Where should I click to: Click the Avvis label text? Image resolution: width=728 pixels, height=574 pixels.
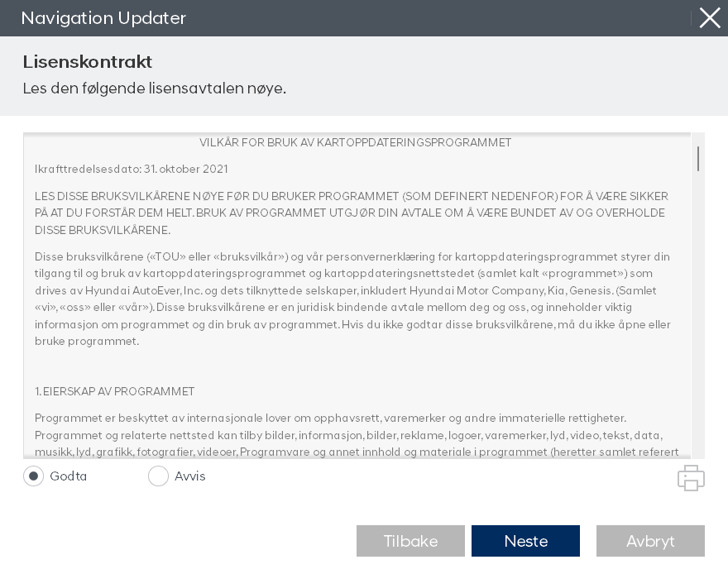(190, 476)
